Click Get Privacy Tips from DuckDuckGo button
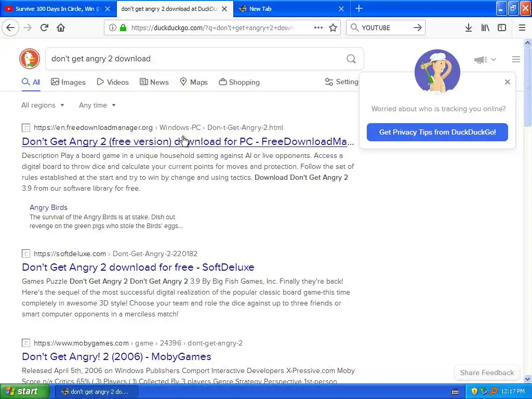This screenshot has width=532, height=399. [x=437, y=132]
